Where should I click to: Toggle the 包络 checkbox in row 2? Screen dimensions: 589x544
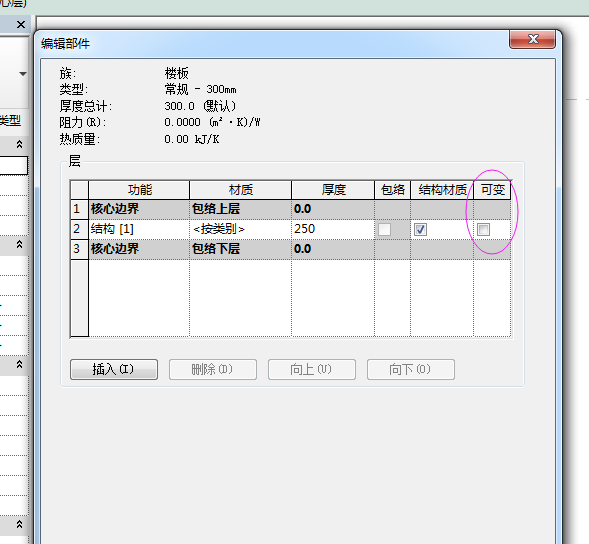click(384, 229)
